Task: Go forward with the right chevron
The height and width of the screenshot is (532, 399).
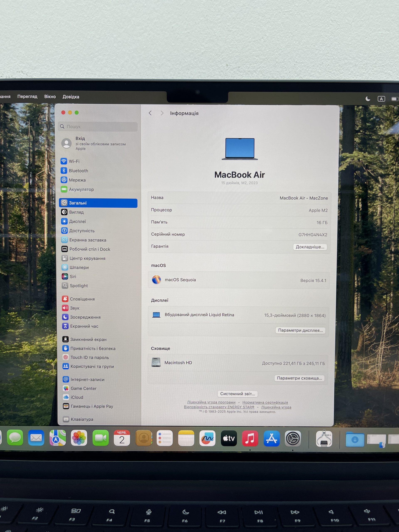Action: click(162, 113)
